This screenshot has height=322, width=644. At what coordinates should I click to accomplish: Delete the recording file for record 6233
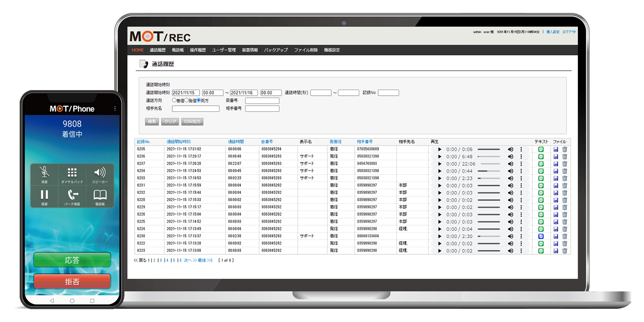pyautogui.click(x=565, y=178)
